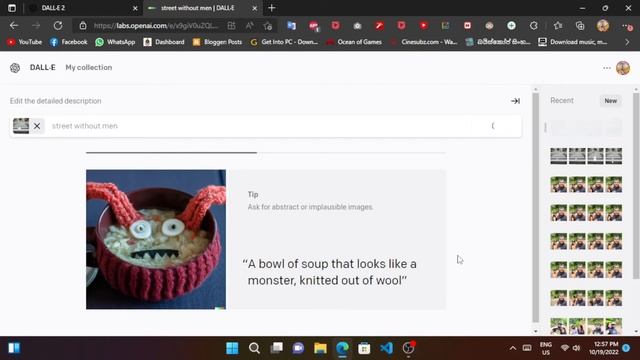
Task: Show hidden system tray icons
Action: click(x=513, y=348)
